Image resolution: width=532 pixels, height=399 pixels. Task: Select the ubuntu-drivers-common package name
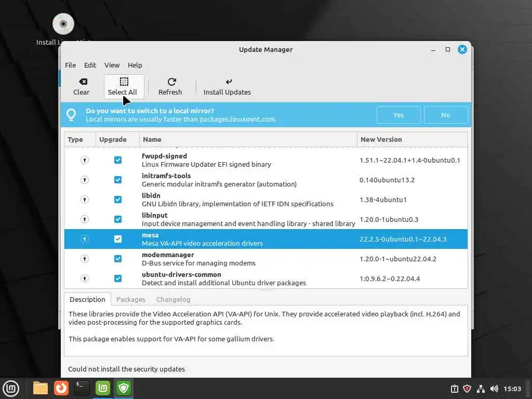pyautogui.click(x=181, y=274)
